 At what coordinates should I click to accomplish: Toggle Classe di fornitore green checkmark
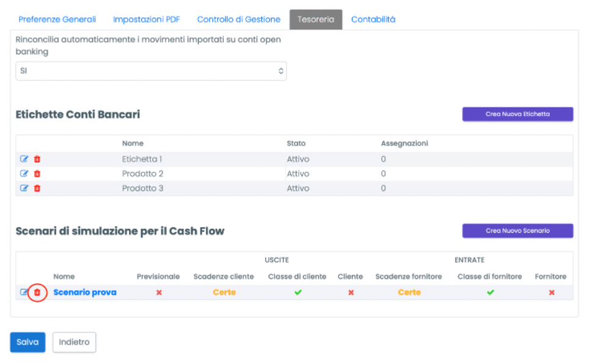pyautogui.click(x=490, y=293)
